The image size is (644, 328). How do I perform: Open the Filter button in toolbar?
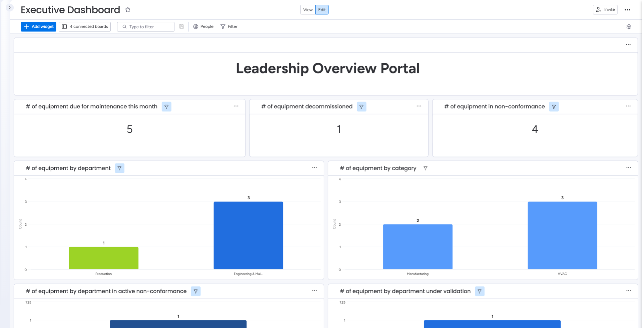[229, 26]
